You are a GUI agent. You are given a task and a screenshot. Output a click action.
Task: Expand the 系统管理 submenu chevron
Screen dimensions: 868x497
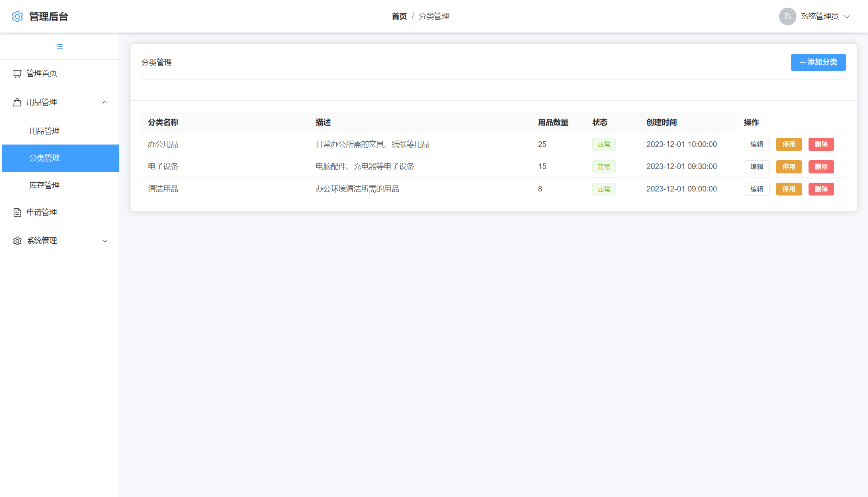coord(105,241)
